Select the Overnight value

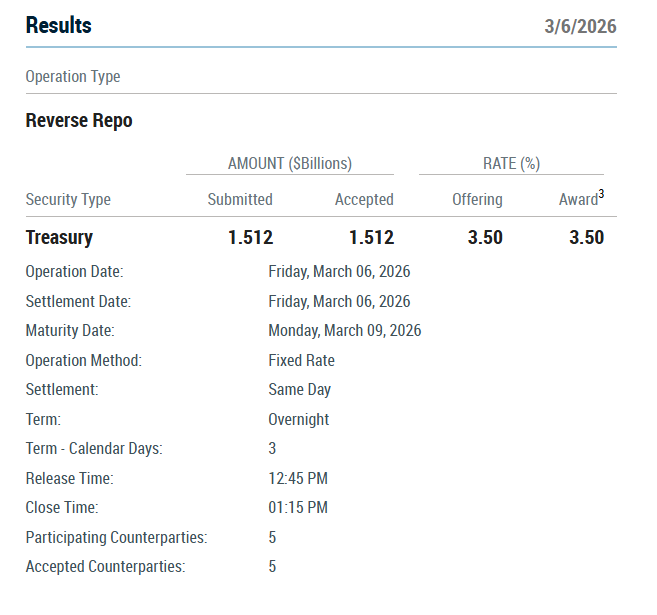pyautogui.click(x=299, y=420)
